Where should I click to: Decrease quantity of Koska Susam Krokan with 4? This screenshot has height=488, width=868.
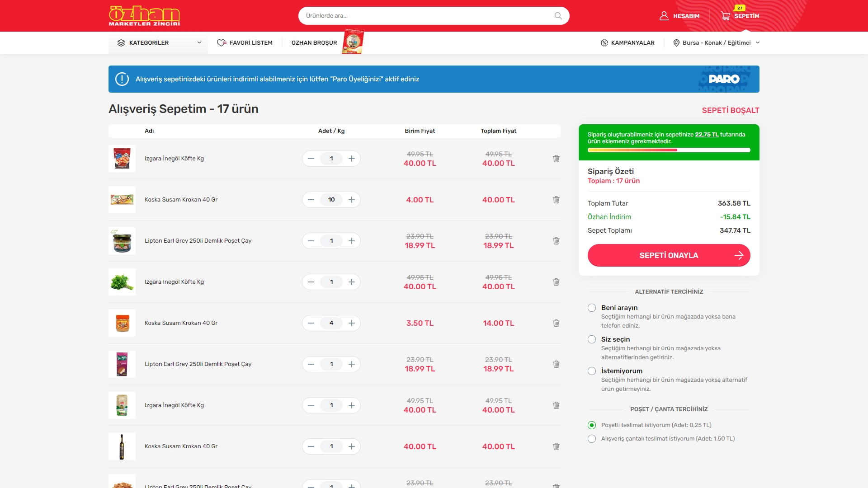311,323
